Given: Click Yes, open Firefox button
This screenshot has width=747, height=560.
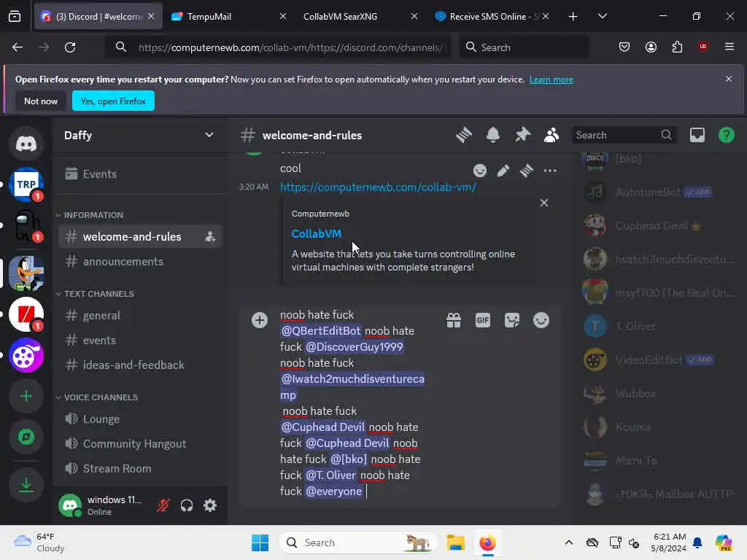Looking at the screenshot, I should coord(113,101).
